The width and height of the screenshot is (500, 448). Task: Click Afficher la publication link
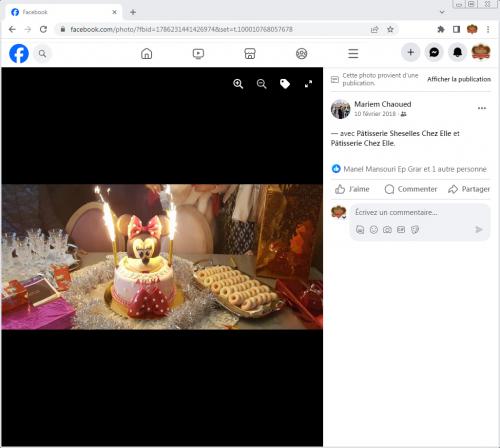click(459, 79)
